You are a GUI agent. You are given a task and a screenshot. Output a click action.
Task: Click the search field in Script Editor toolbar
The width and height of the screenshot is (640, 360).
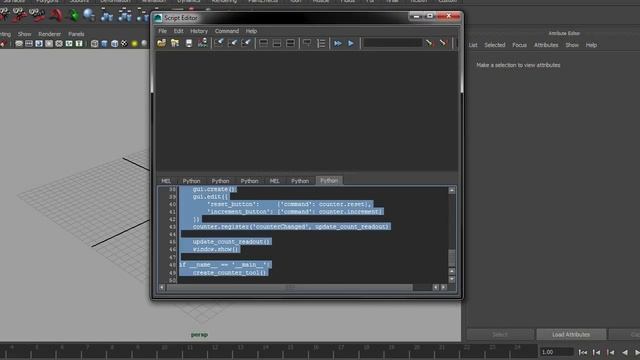tap(393, 43)
